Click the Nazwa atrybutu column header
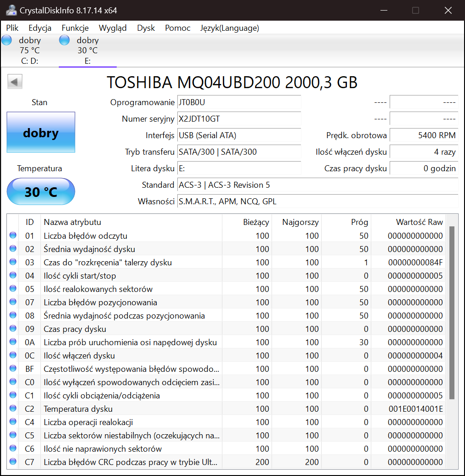 coord(131,222)
